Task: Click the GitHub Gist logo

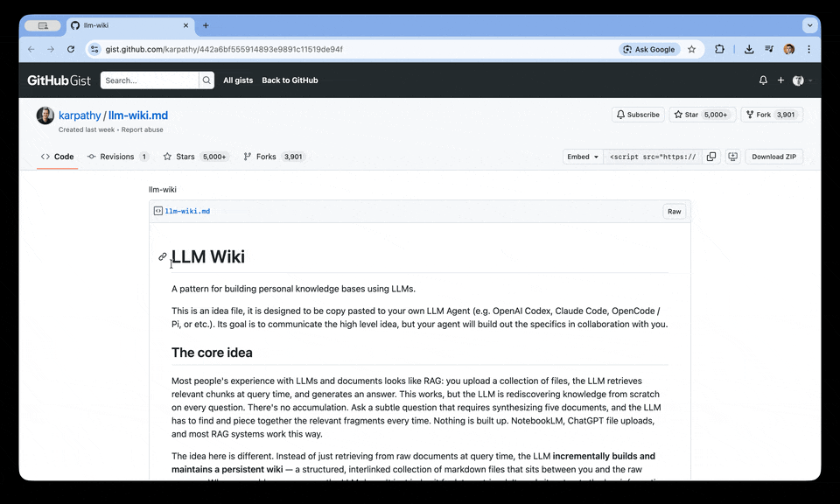Action: pos(59,80)
